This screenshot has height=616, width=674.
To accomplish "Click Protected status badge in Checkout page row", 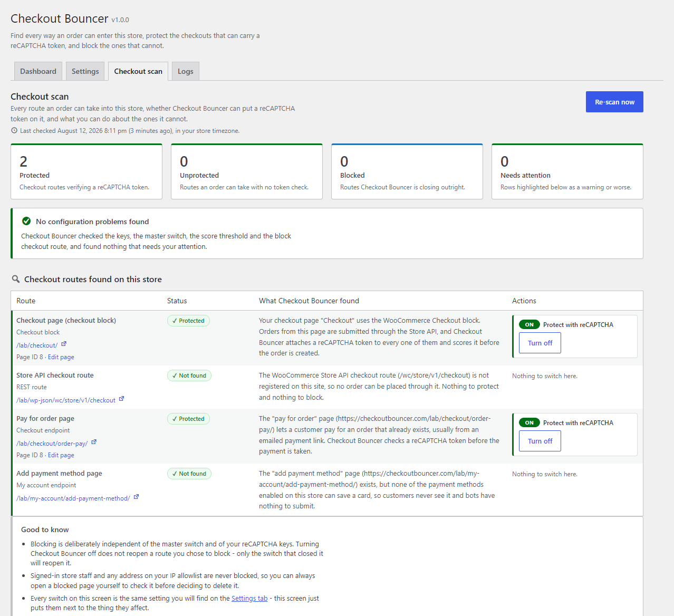I will coord(188,321).
